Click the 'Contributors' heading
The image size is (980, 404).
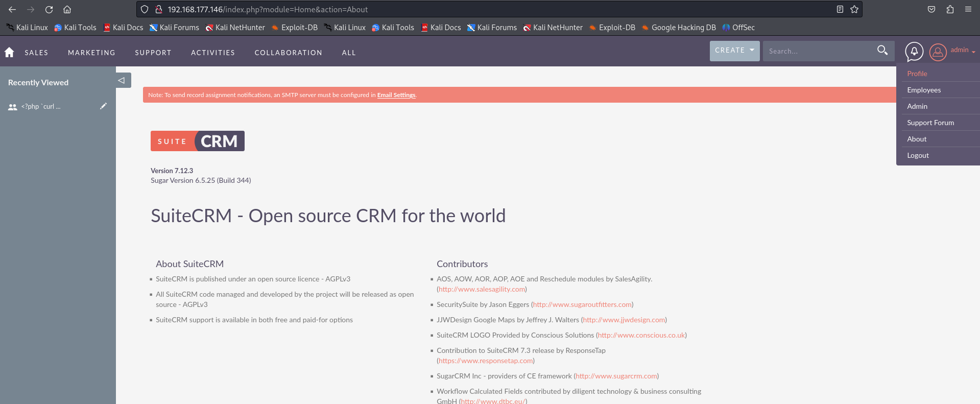click(462, 264)
